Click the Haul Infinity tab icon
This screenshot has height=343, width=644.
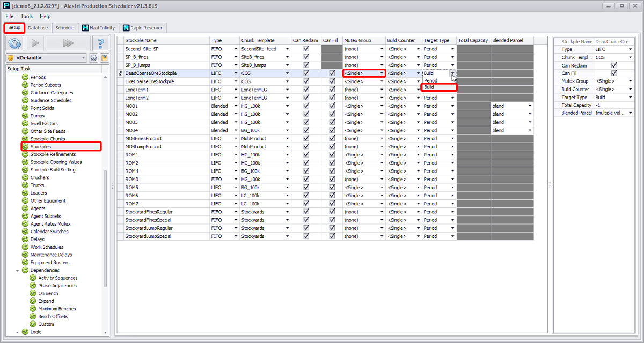(x=85, y=28)
